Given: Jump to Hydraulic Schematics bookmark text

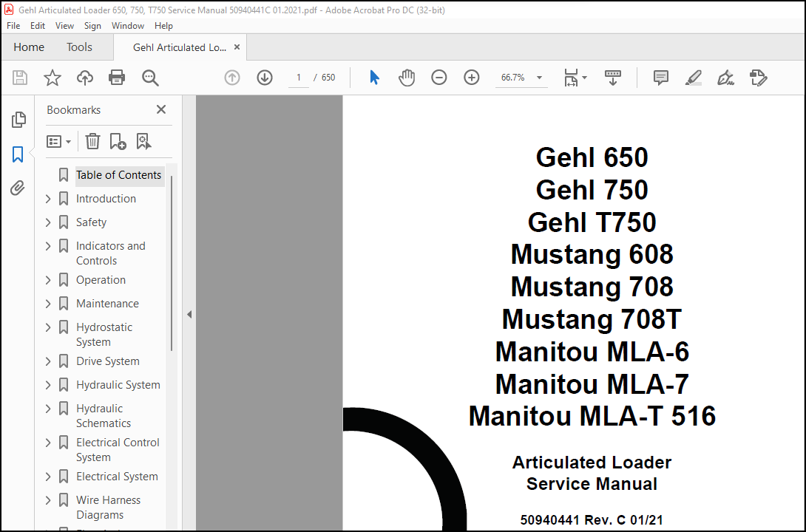Looking at the screenshot, I should point(104,416).
